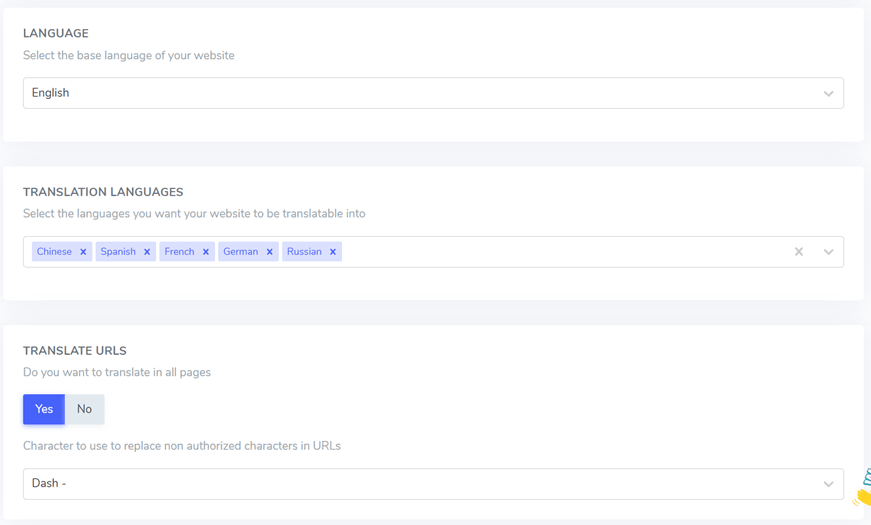The width and height of the screenshot is (871, 525).
Task: Remove the Russian language tag
Action: pos(333,252)
